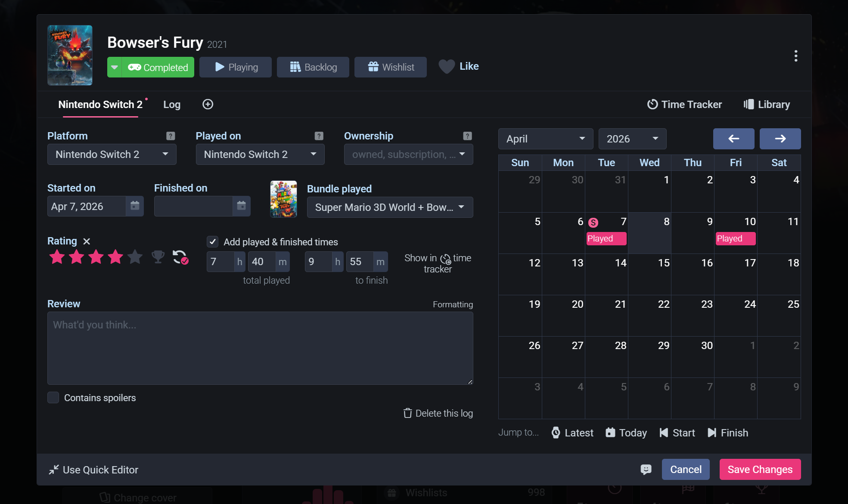Open Bowser's Fury cover art
The width and height of the screenshot is (848, 504).
pyautogui.click(x=70, y=55)
